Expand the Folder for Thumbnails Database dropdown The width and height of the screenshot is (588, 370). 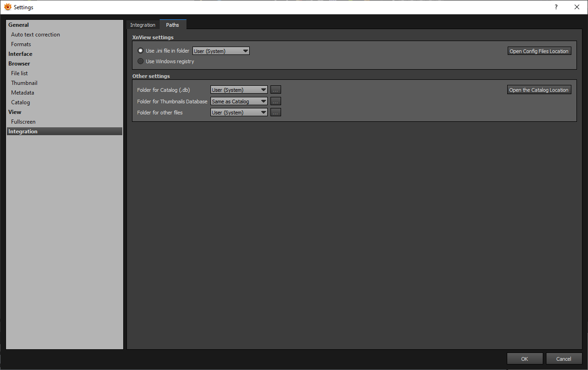point(239,101)
